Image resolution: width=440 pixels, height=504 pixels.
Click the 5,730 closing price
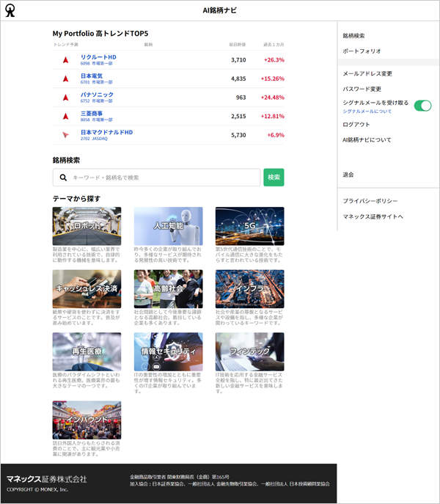click(x=238, y=135)
